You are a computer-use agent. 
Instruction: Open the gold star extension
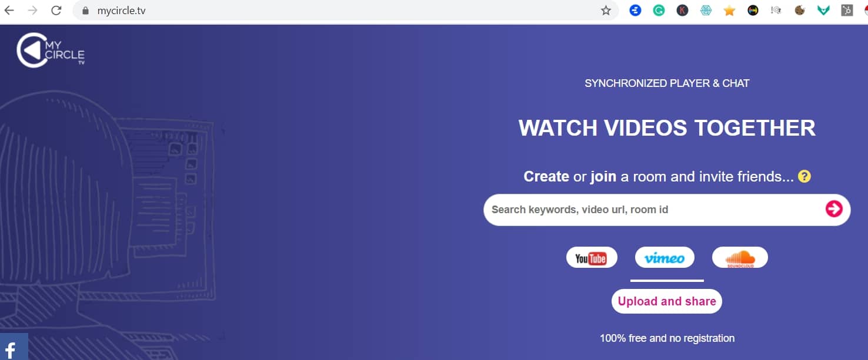(x=729, y=11)
